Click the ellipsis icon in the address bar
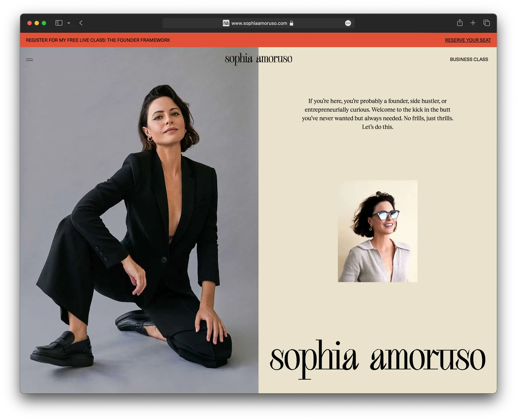Image resolution: width=517 pixels, height=420 pixels. [x=348, y=23]
